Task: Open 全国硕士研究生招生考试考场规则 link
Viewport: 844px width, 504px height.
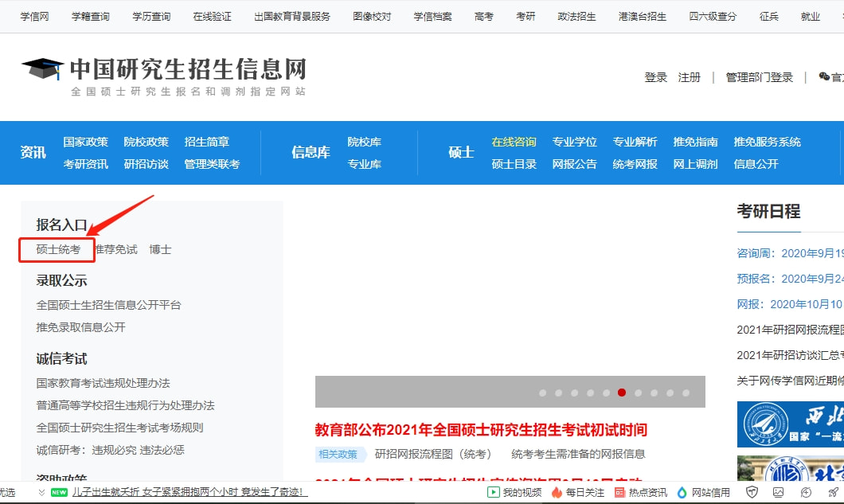Action: click(x=119, y=428)
